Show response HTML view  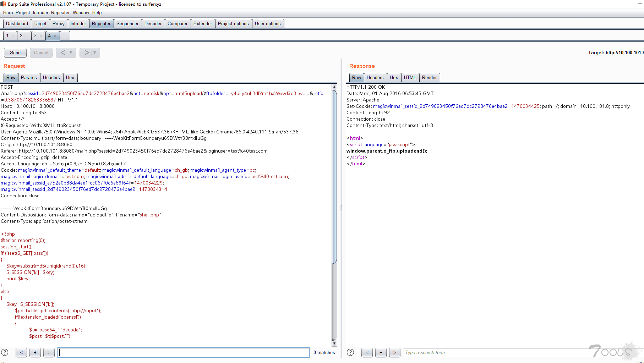[x=410, y=77]
